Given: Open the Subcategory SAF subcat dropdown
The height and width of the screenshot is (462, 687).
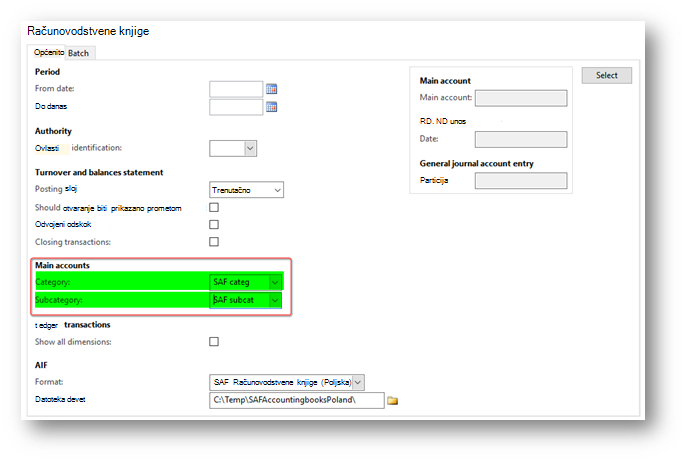Looking at the screenshot, I should pyautogui.click(x=275, y=300).
